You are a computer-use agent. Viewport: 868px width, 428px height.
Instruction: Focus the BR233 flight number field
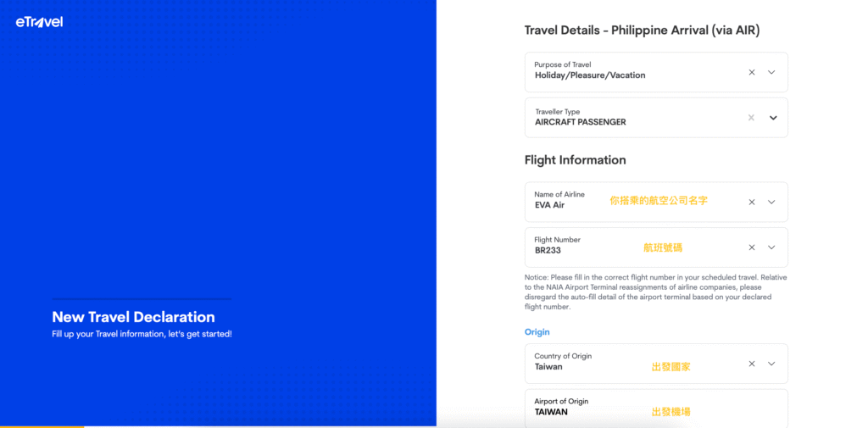click(x=548, y=251)
